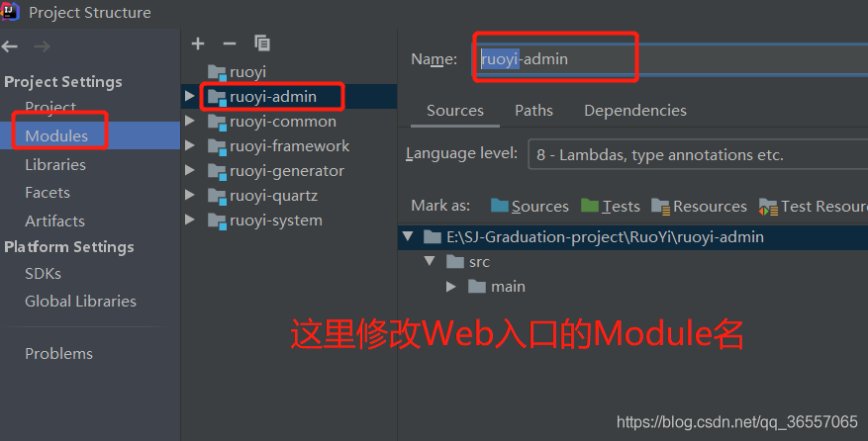
Task: Open Project settings section
Action: [x=50, y=107]
